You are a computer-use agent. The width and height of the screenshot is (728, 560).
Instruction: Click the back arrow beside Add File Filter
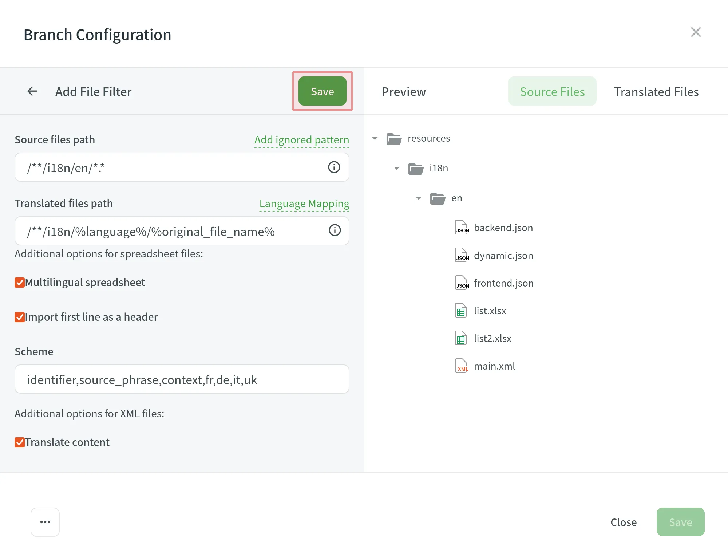(32, 91)
